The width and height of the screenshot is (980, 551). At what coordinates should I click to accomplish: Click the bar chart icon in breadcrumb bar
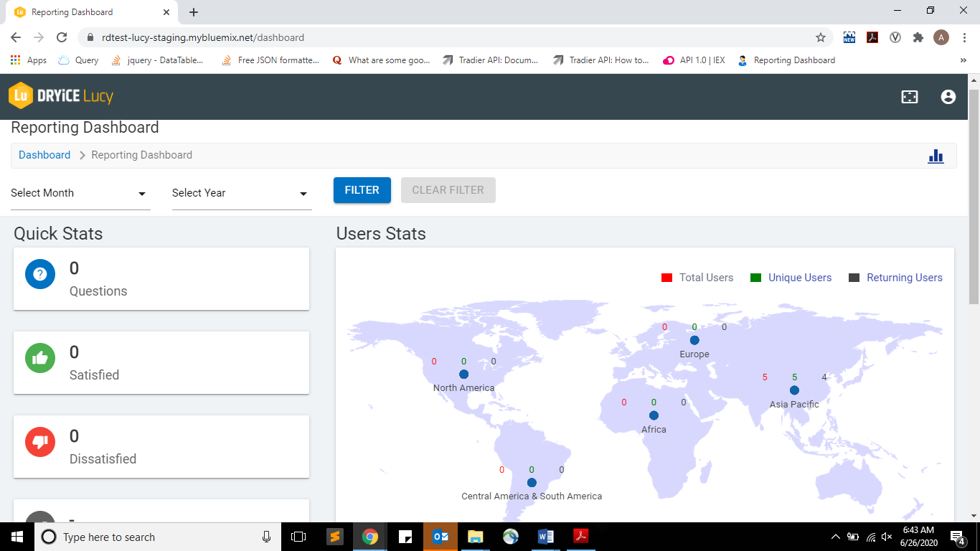click(x=936, y=156)
